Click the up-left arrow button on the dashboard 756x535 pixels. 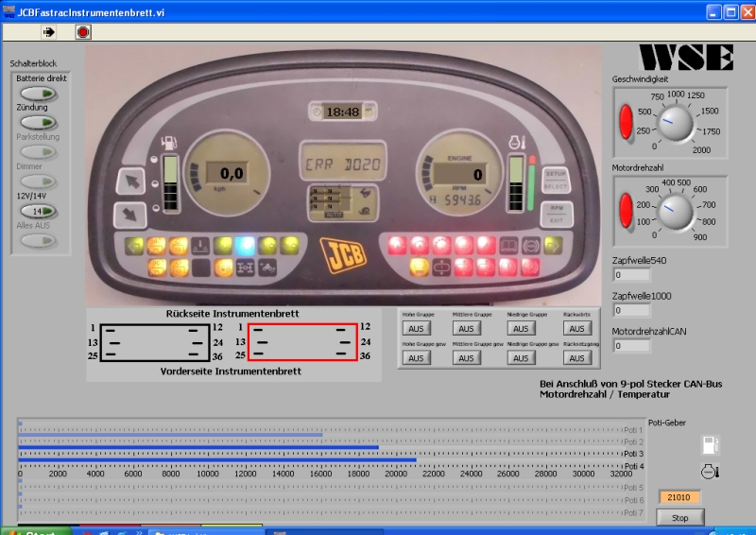(x=130, y=181)
